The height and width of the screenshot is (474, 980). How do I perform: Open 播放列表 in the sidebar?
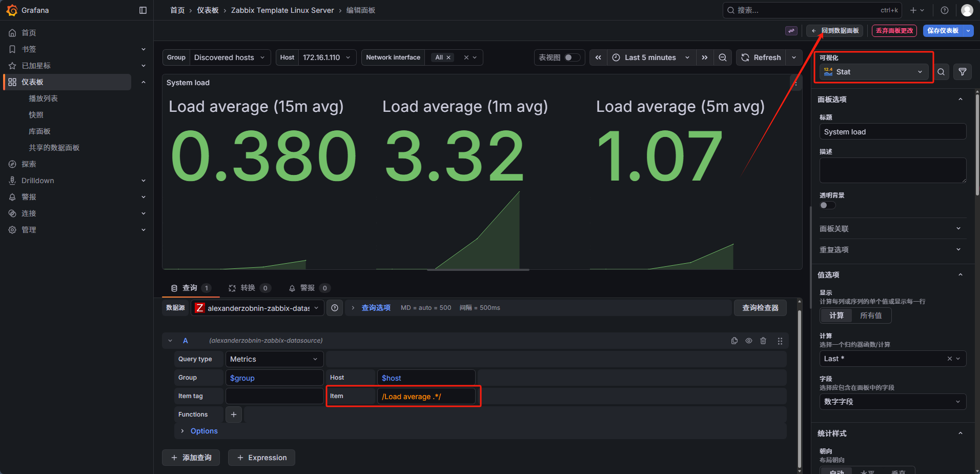(43, 98)
